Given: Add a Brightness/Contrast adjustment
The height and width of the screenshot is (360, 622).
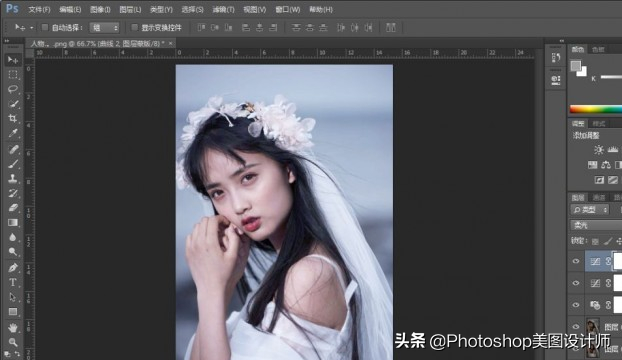Looking at the screenshot, I should pos(599,149).
